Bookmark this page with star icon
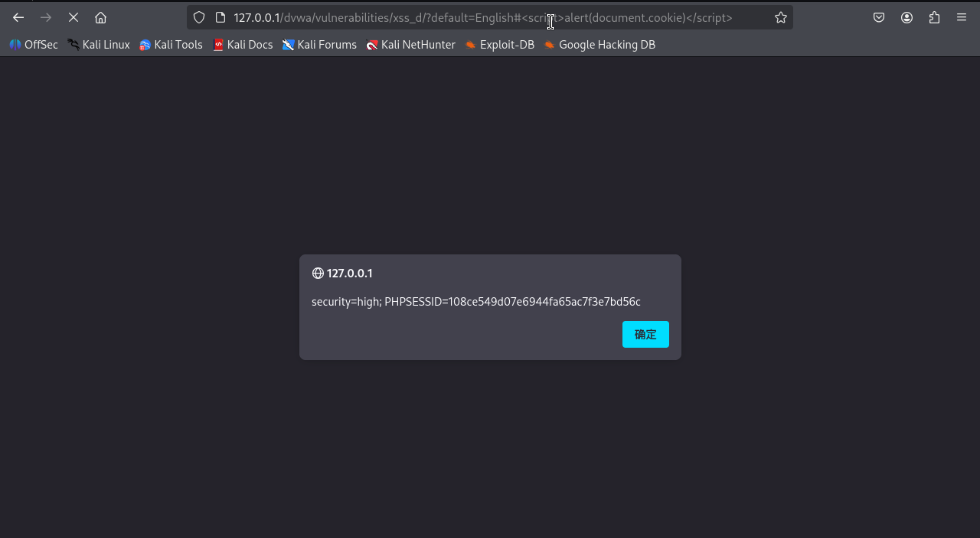Image resolution: width=980 pixels, height=538 pixels. pos(781,18)
